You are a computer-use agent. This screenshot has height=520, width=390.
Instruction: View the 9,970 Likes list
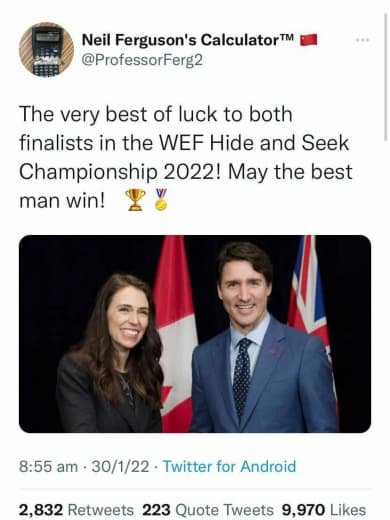(x=324, y=510)
